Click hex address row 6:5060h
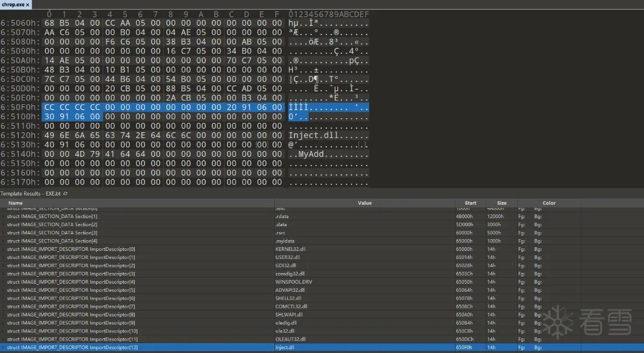Screen dimensions: 644x353 tap(20, 23)
